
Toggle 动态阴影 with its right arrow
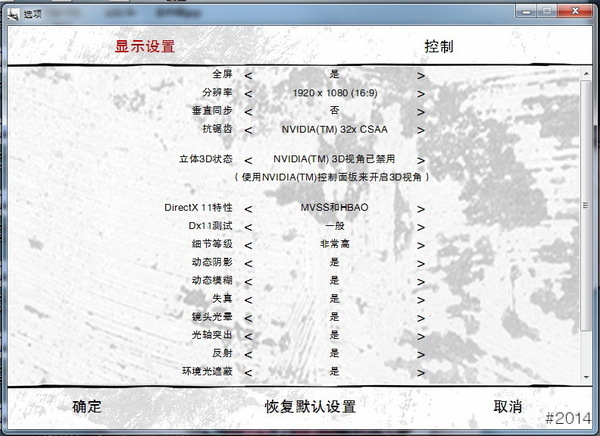pyautogui.click(x=421, y=264)
